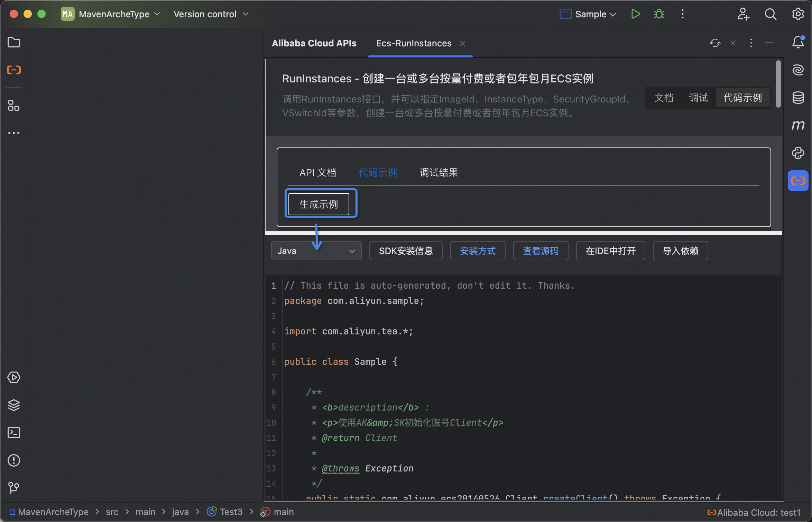Open the Terminal tool window
812x522 pixels.
click(x=14, y=433)
